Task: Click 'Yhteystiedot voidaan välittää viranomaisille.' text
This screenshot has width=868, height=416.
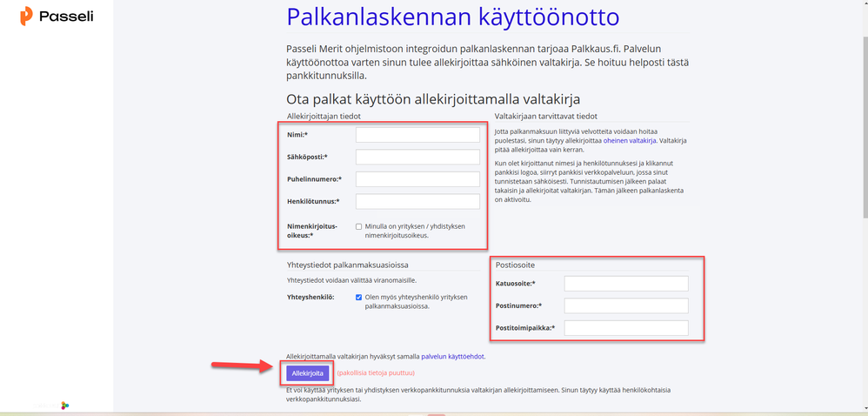Action: (x=351, y=280)
